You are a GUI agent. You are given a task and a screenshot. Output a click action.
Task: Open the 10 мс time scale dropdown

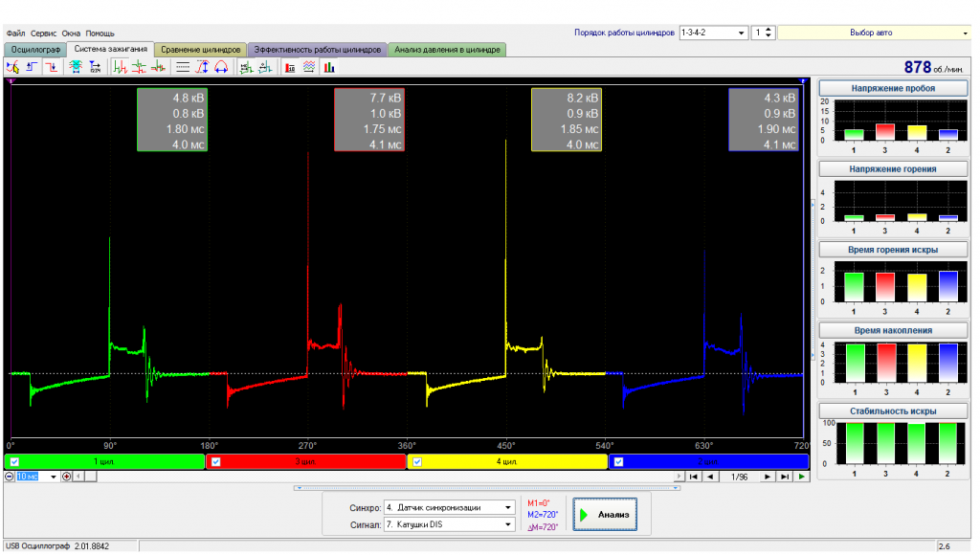click(x=54, y=477)
